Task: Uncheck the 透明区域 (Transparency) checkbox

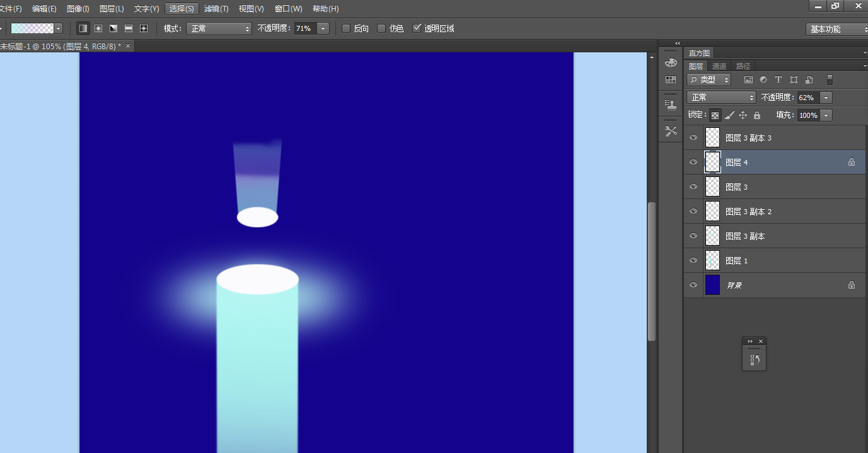Action: (x=417, y=28)
